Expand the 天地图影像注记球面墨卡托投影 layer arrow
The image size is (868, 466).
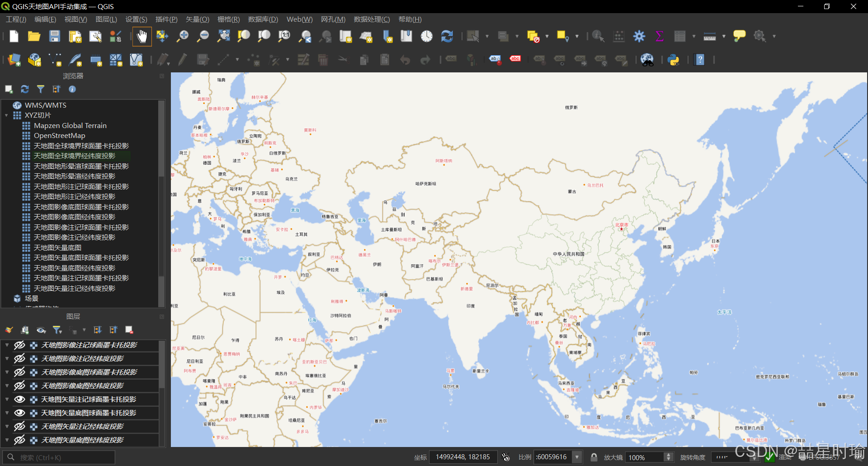point(7,345)
